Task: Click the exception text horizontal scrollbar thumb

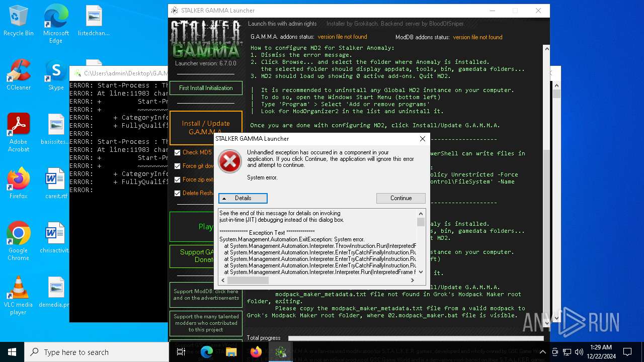Action: [248, 280]
